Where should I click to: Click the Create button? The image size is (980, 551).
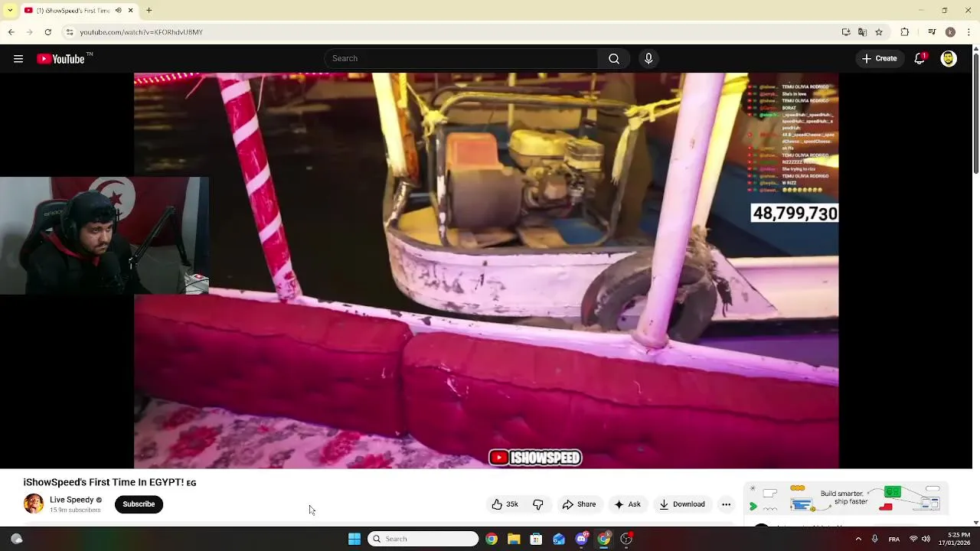(880, 59)
